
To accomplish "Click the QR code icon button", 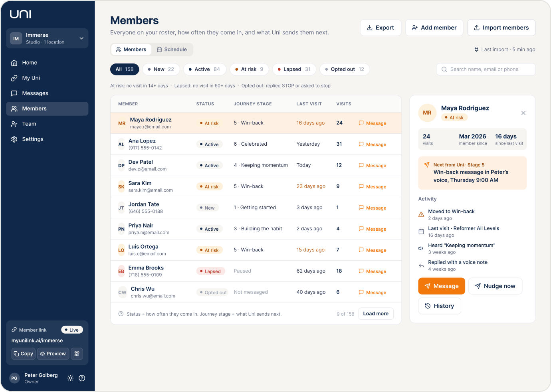I will (77, 354).
